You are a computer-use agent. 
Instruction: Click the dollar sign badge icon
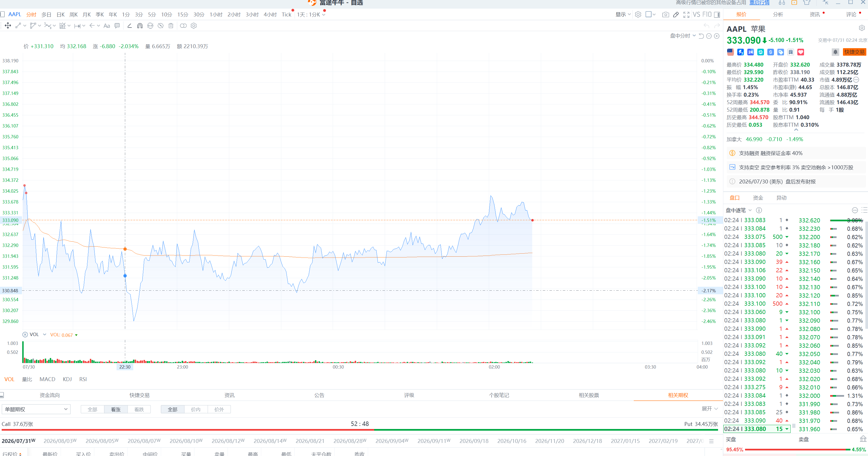click(x=771, y=52)
